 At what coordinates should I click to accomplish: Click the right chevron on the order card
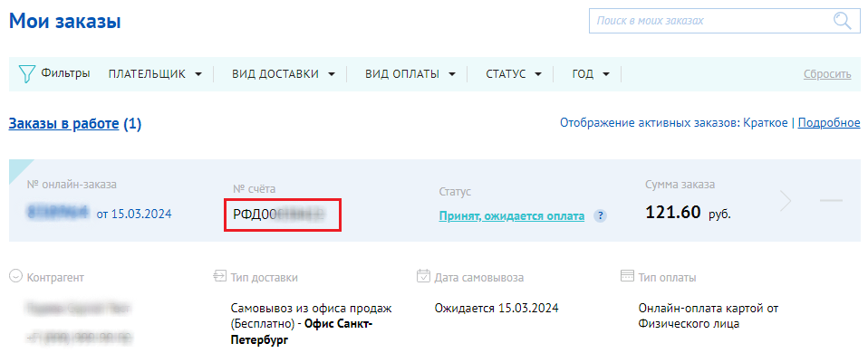tap(786, 201)
